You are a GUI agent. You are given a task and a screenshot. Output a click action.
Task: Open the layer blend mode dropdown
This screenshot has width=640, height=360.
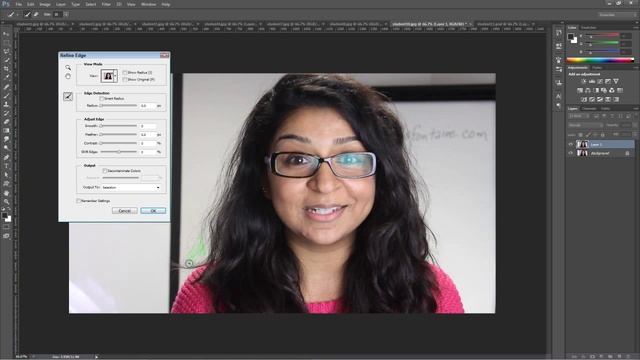pyautogui.click(x=585, y=125)
